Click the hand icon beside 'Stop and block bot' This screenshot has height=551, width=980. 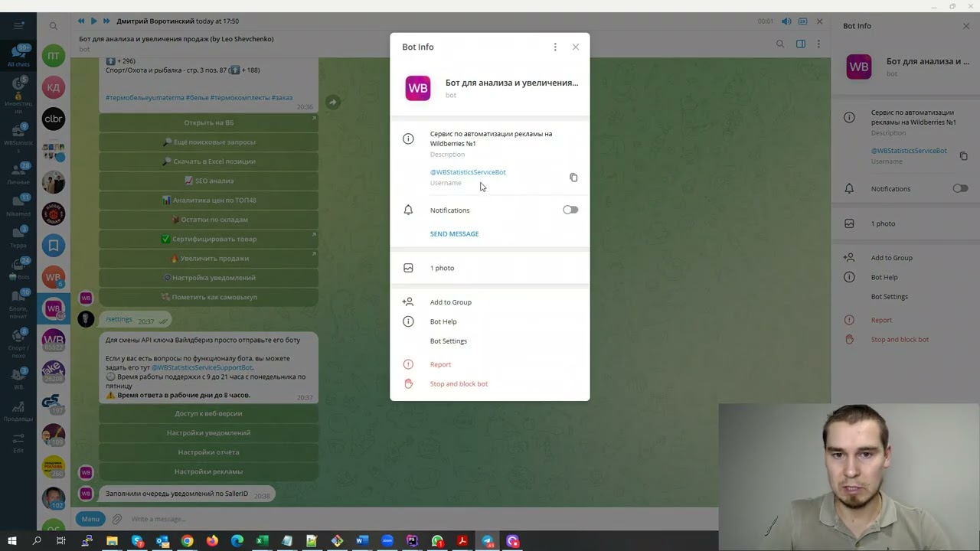pyautogui.click(x=408, y=384)
